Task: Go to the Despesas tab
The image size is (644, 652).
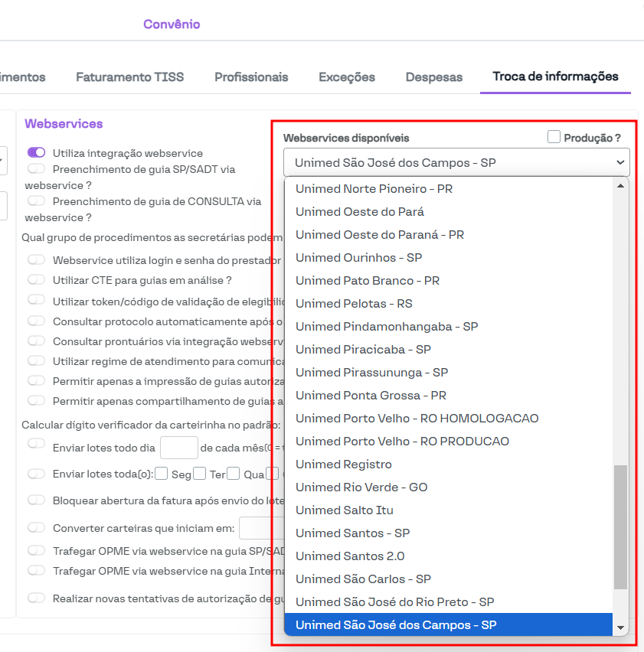Action: point(434,77)
